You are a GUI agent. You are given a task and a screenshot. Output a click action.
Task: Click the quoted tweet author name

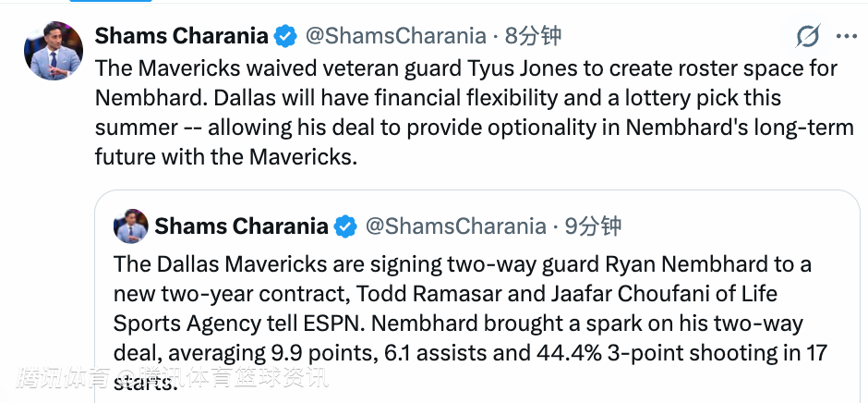click(x=241, y=226)
